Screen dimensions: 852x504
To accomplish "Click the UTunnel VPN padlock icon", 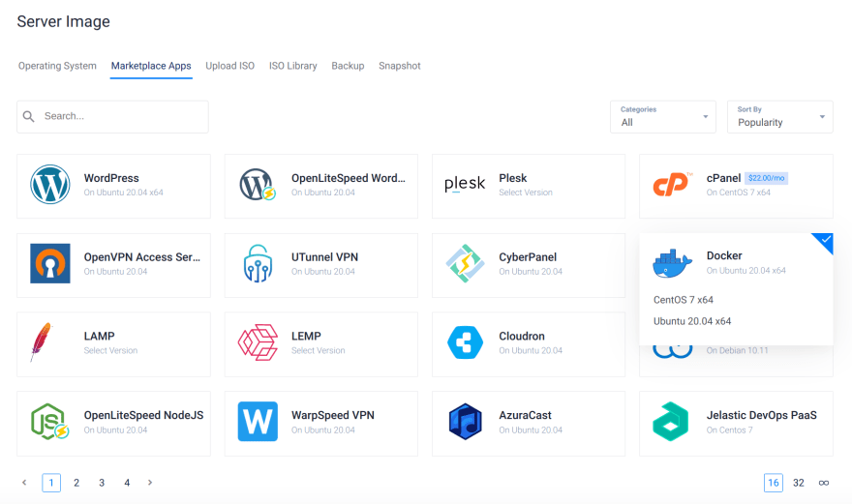I will click(258, 263).
